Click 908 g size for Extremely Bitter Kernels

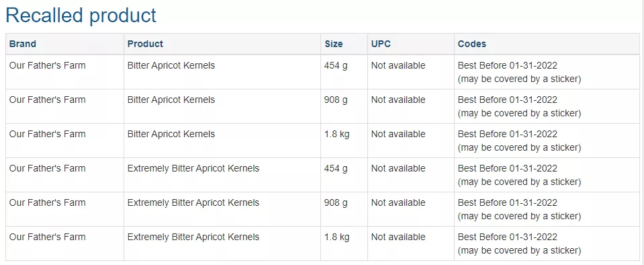tap(336, 202)
